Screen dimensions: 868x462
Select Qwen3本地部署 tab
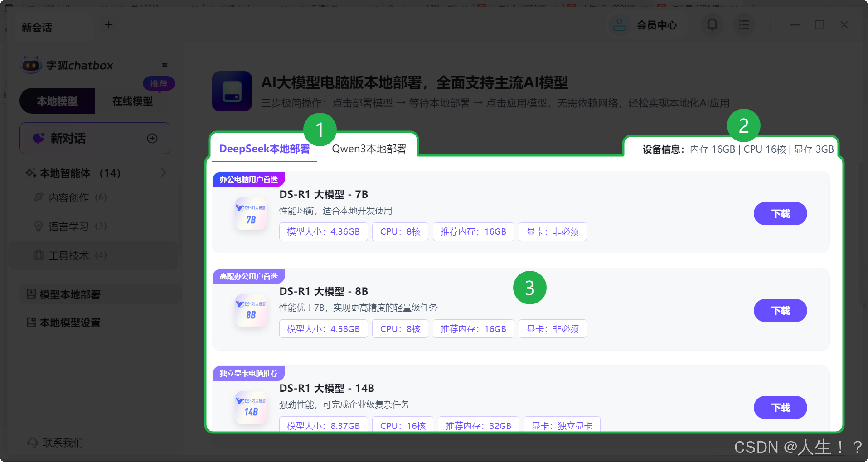(x=369, y=149)
